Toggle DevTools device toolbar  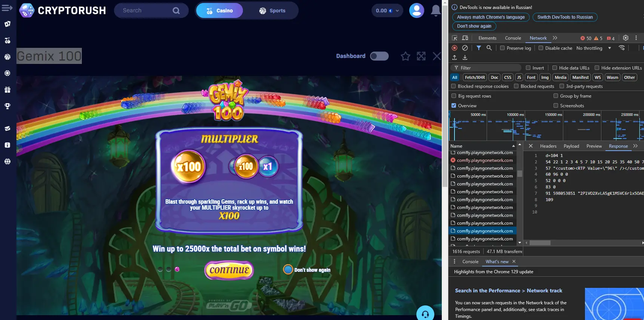(465, 38)
